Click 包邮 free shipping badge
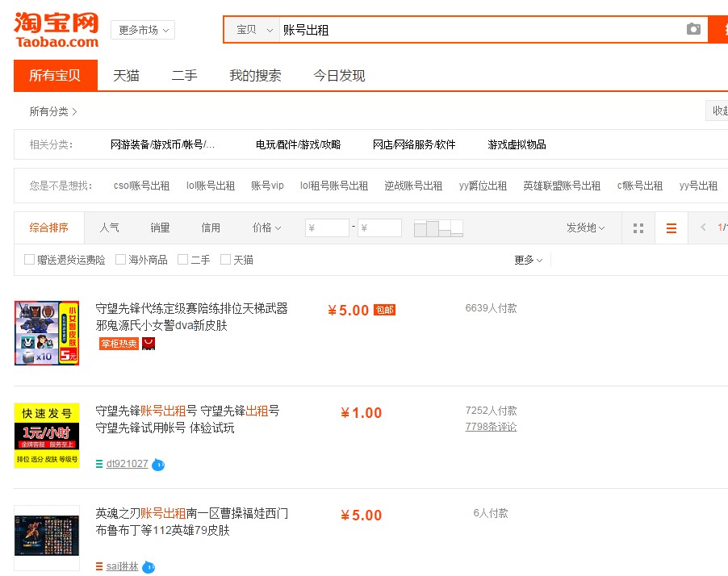 384,310
